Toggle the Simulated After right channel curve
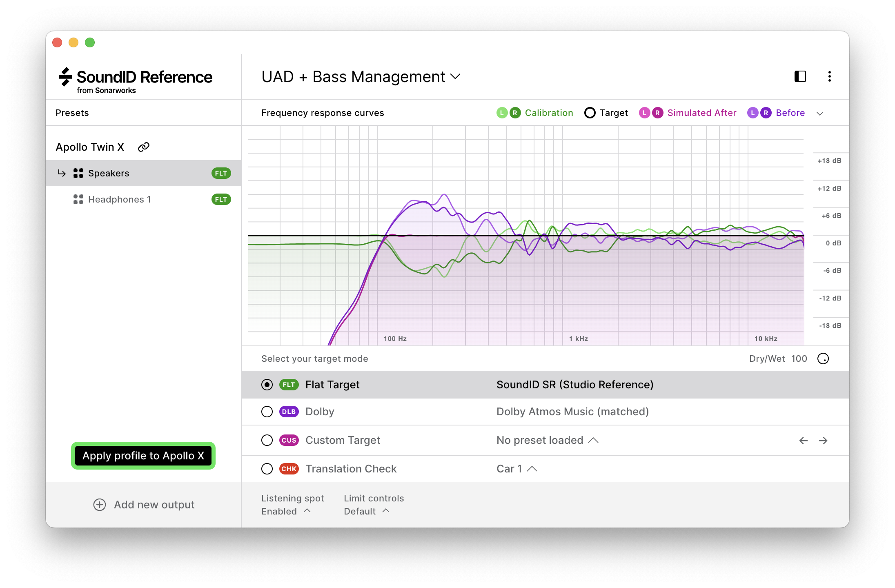Viewport: 895px width, 588px height. point(657,113)
